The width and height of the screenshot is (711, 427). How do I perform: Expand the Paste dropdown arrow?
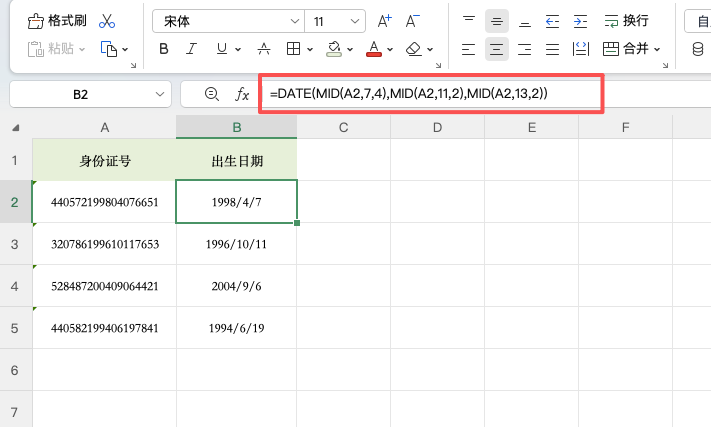[82, 49]
